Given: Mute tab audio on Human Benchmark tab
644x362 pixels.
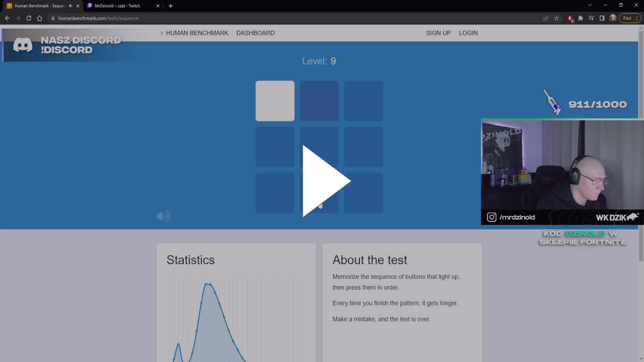Looking at the screenshot, I should tap(70, 6).
